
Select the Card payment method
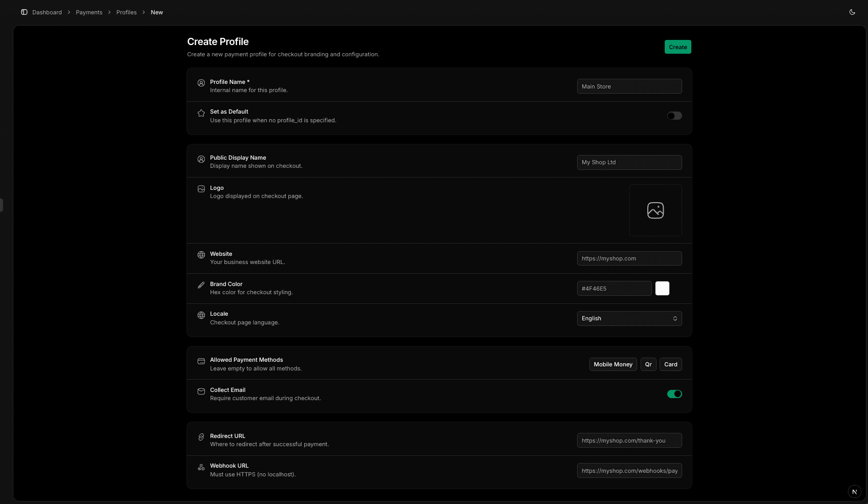pyautogui.click(x=670, y=364)
